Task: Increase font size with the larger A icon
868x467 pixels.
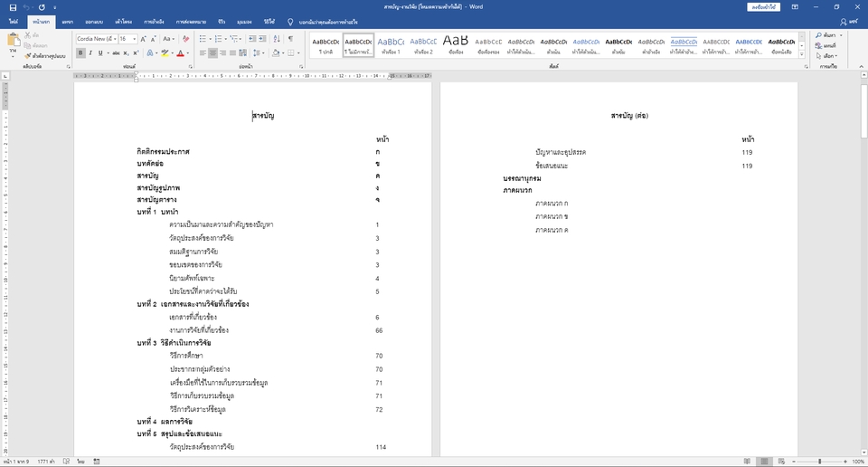Action: point(144,39)
